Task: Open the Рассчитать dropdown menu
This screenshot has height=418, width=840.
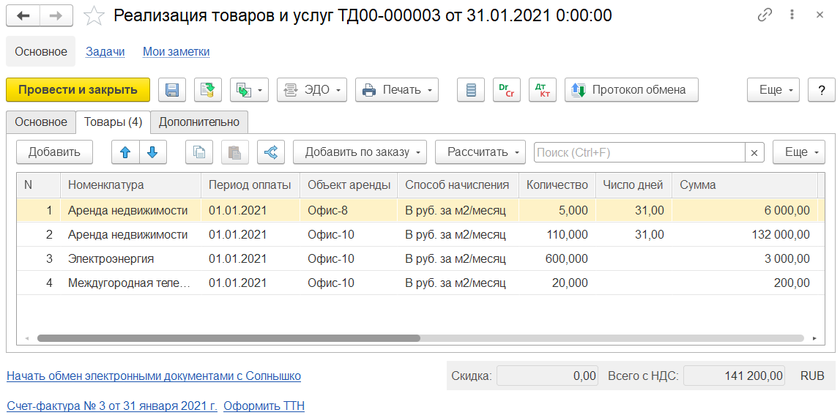Action: (480, 152)
